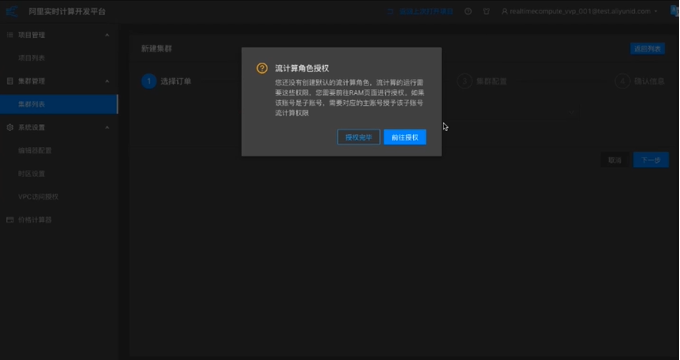The height and width of the screenshot is (360, 680).
Task: Click the 下一步 button
Action: point(651,160)
